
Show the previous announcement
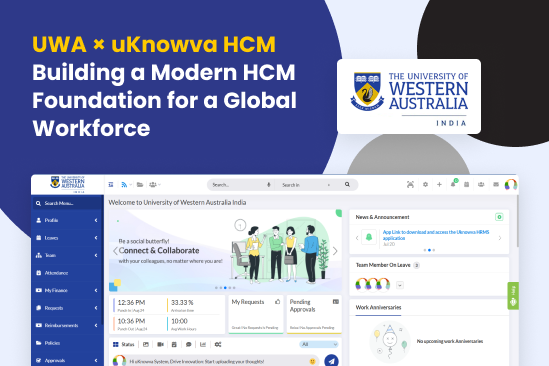click(x=357, y=238)
